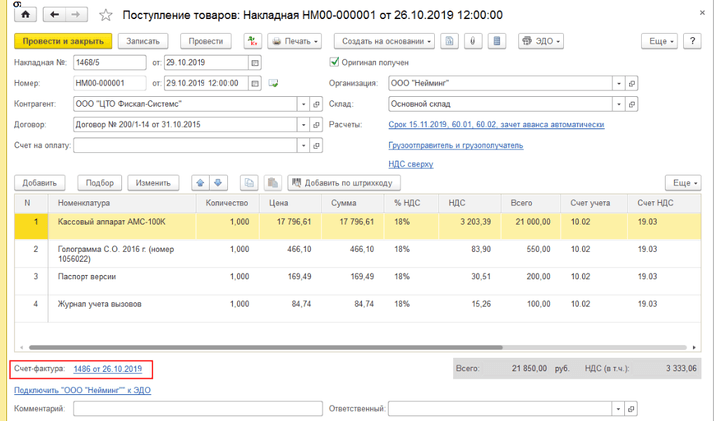The width and height of the screenshot is (714, 421).
Task: Click the Дт/Кт postings icon in toolbar
Action: tap(252, 42)
